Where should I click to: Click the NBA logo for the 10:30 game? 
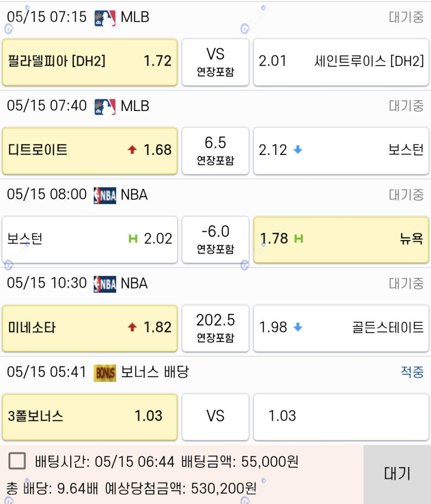click(105, 284)
